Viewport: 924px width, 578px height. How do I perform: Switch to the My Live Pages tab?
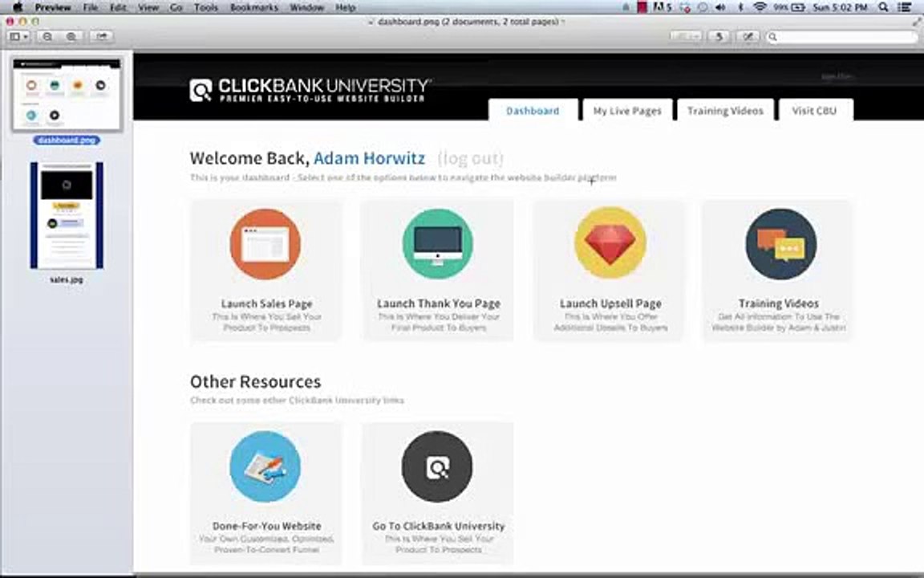tap(627, 110)
